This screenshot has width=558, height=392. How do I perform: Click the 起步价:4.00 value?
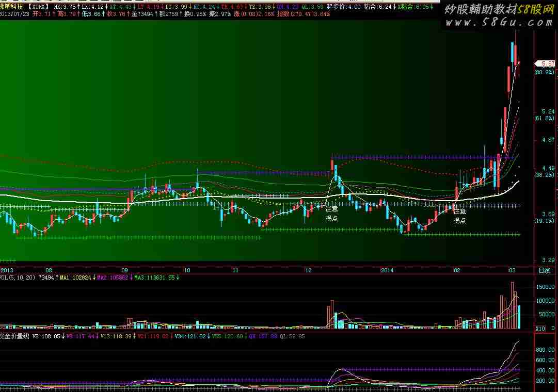click(343, 7)
